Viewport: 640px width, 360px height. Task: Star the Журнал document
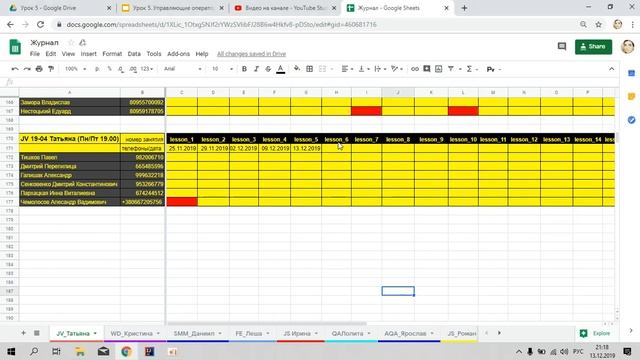point(71,42)
